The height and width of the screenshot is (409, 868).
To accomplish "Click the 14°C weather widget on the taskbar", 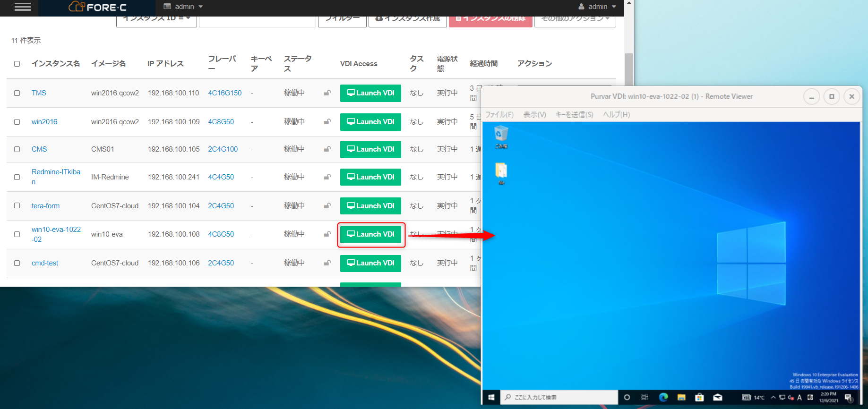I will [x=753, y=397].
